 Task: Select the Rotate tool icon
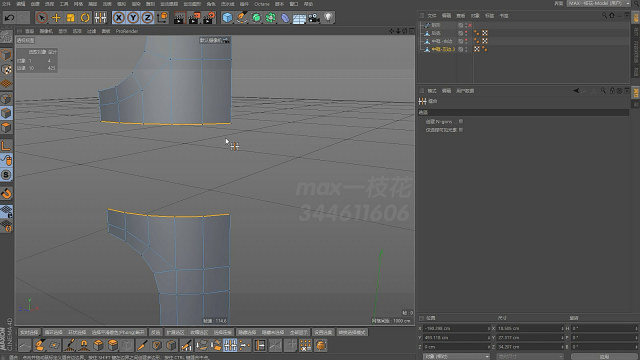(85, 18)
